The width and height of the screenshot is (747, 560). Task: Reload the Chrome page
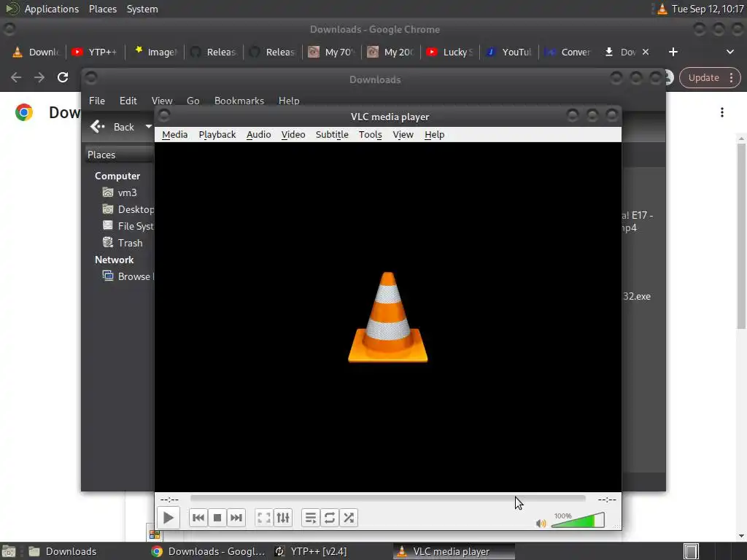[x=63, y=77]
